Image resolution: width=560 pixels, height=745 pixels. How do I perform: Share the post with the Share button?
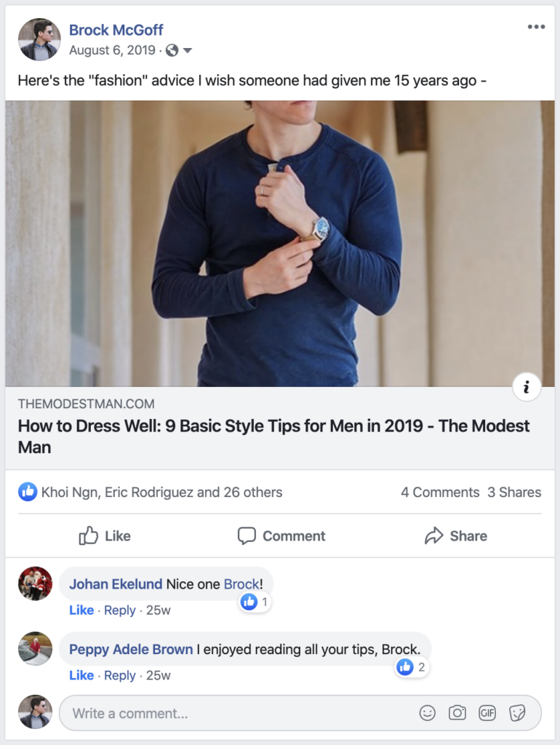(456, 535)
